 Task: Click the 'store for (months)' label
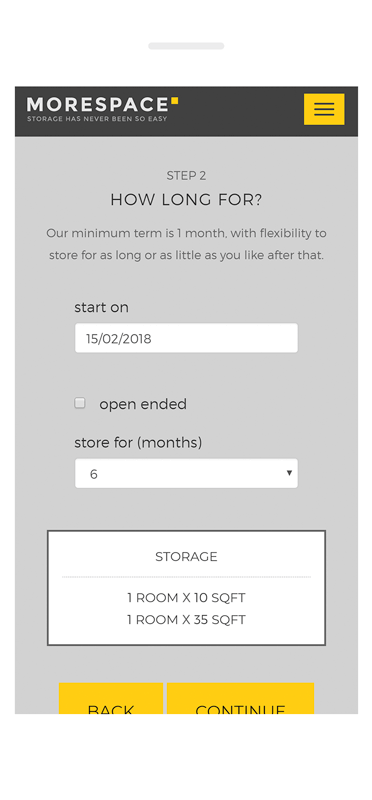pyautogui.click(x=138, y=443)
